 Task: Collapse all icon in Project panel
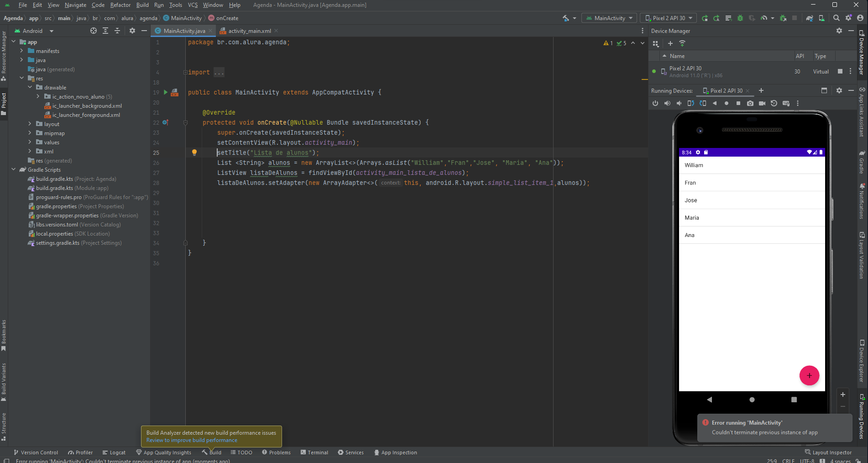pos(117,31)
